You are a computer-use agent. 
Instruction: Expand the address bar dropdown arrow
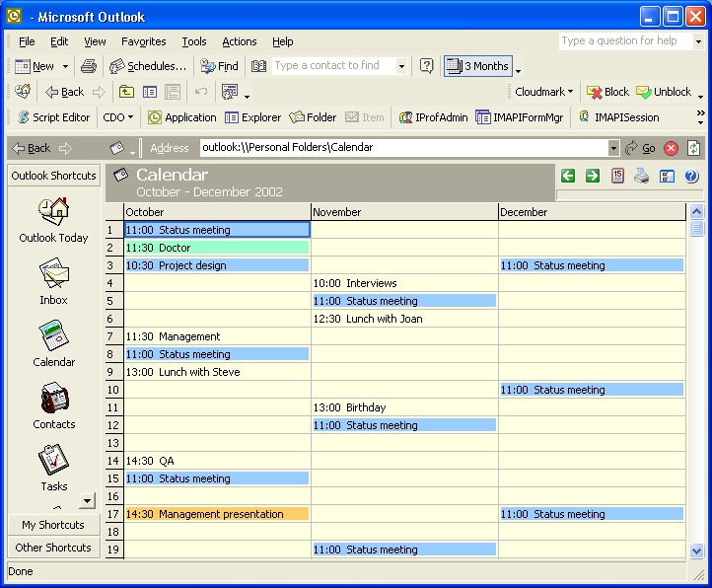[x=613, y=148]
